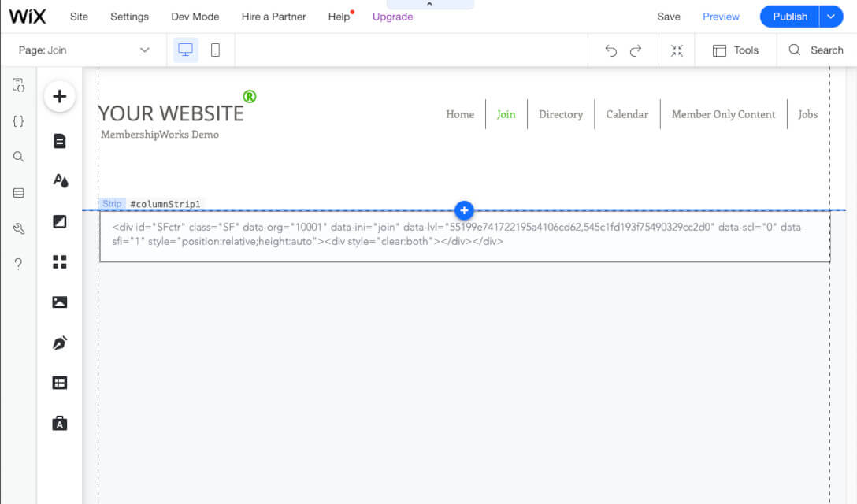Collapse the top notification tab
Viewport: 857px width, 504px height.
coord(430,3)
